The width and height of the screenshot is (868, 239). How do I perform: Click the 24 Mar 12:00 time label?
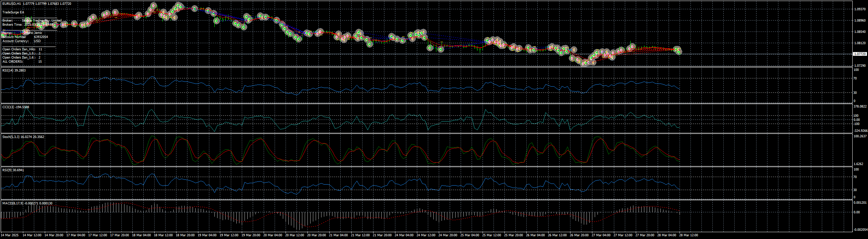(x=426, y=235)
